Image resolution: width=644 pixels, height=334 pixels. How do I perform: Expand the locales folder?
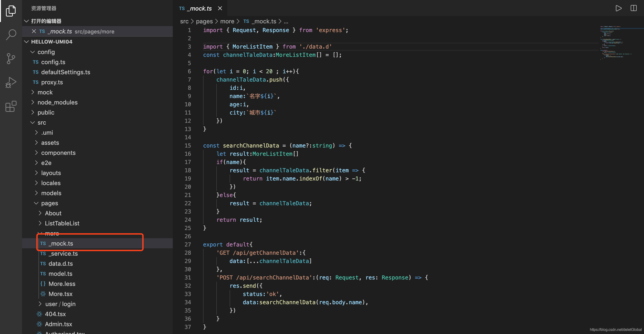(x=36, y=183)
